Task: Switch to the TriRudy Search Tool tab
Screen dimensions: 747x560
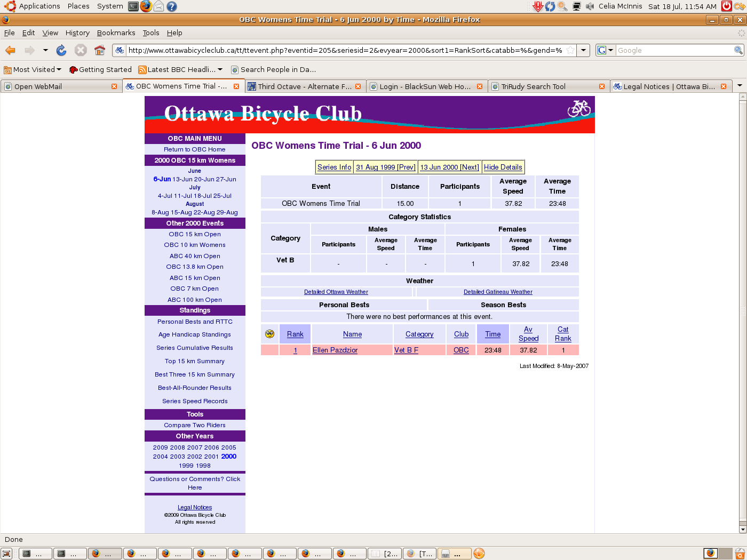Action: [544, 86]
